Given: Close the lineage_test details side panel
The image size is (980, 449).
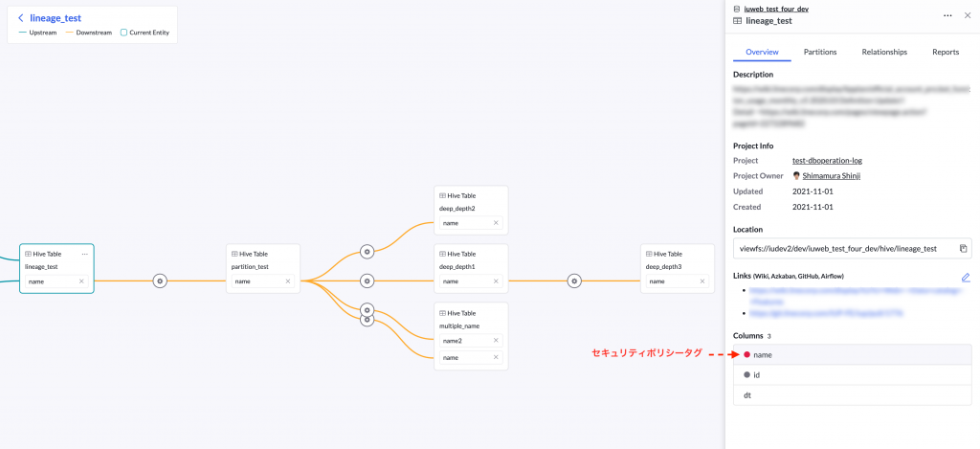Looking at the screenshot, I should tap(968, 15).
